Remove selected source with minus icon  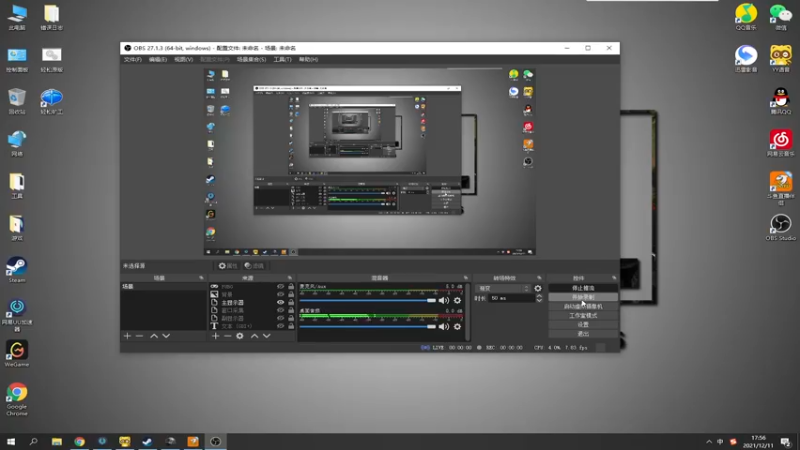(x=228, y=336)
